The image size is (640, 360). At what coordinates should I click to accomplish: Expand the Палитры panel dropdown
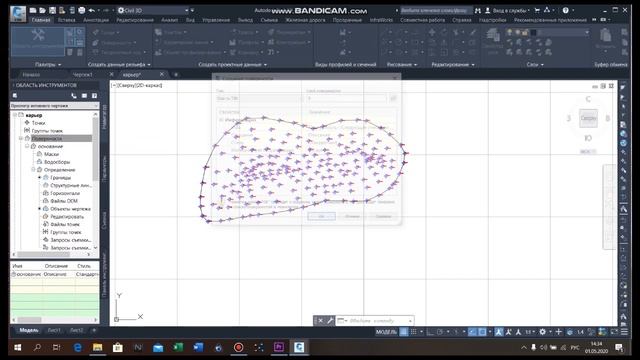(48, 64)
